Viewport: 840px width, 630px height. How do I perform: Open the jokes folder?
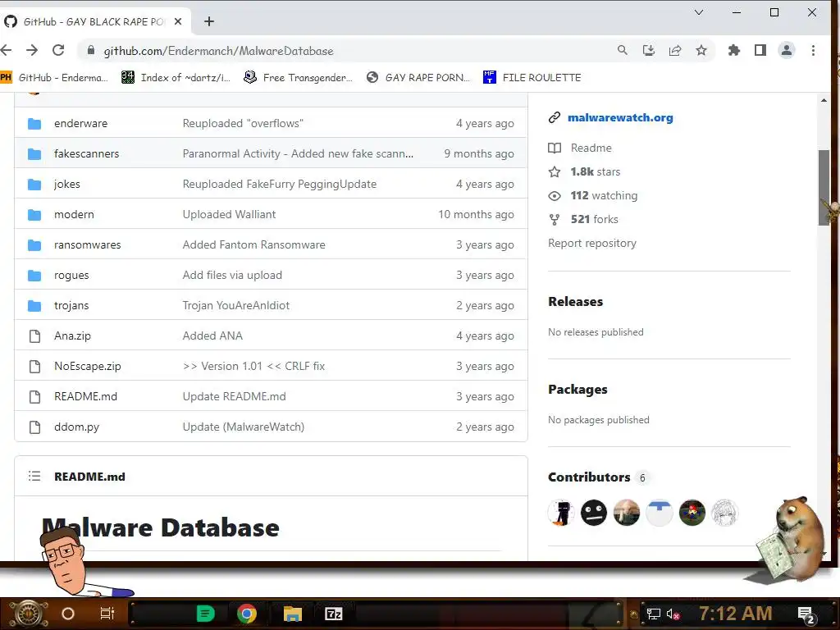pyautogui.click(x=67, y=185)
